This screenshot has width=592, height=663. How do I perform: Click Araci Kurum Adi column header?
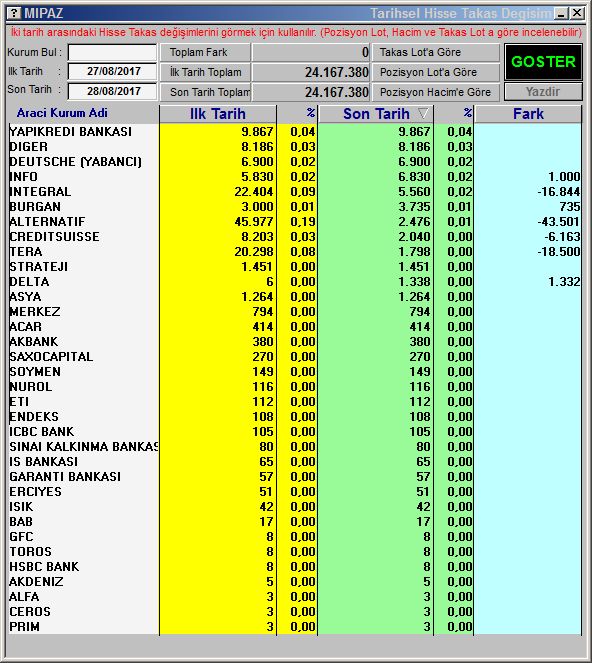click(62, 113)
